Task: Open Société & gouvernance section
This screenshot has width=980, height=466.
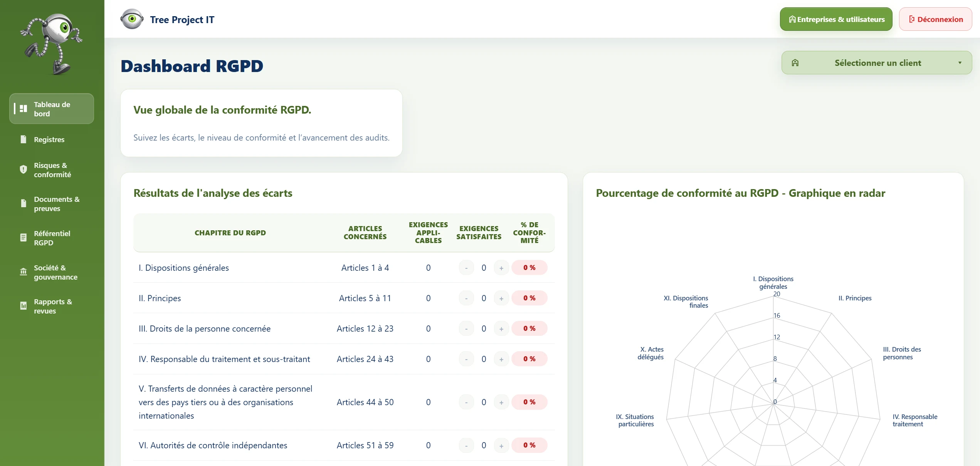Action: click(x=52, y=272)
